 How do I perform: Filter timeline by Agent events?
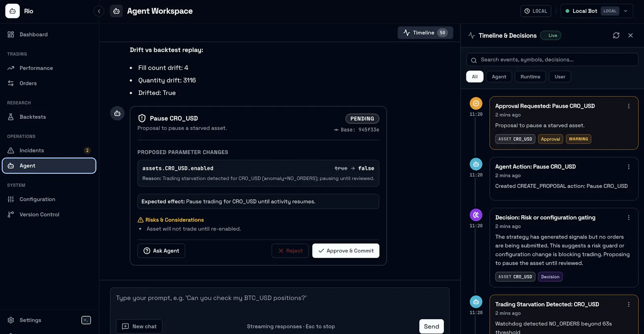point(499,77)
